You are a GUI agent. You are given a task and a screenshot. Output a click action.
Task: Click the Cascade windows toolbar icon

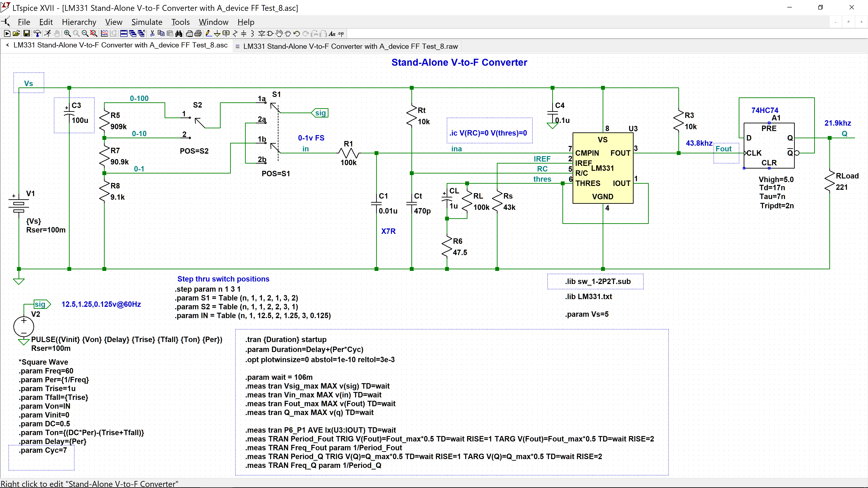[x=133, y=34]
